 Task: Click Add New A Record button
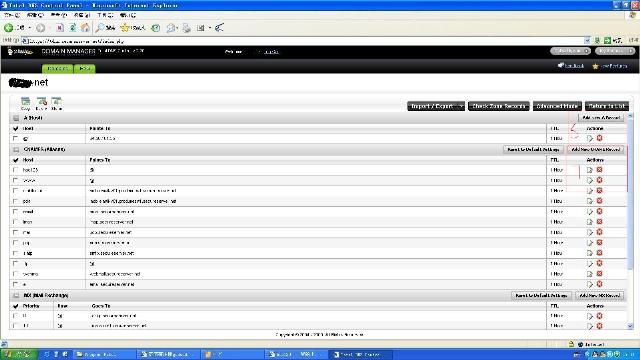point(601,118)
